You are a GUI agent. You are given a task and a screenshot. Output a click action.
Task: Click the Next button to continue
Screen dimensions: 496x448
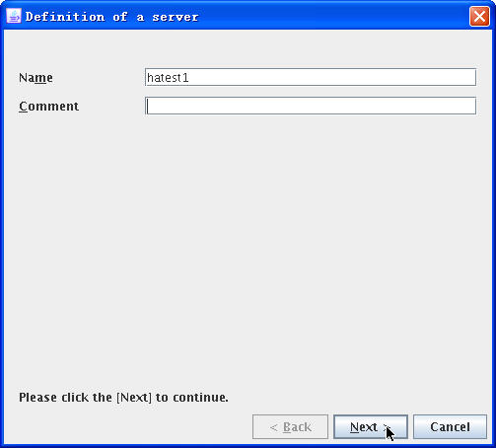point(371,427)
